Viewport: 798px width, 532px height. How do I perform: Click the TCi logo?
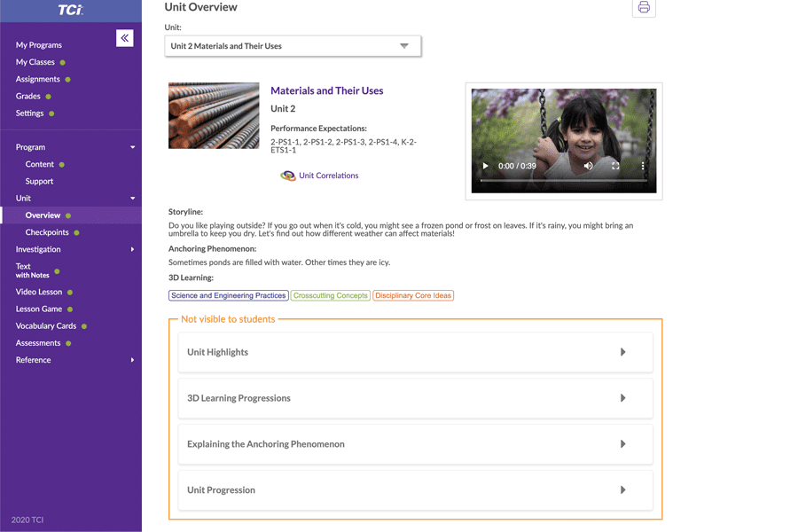(70, 10)
